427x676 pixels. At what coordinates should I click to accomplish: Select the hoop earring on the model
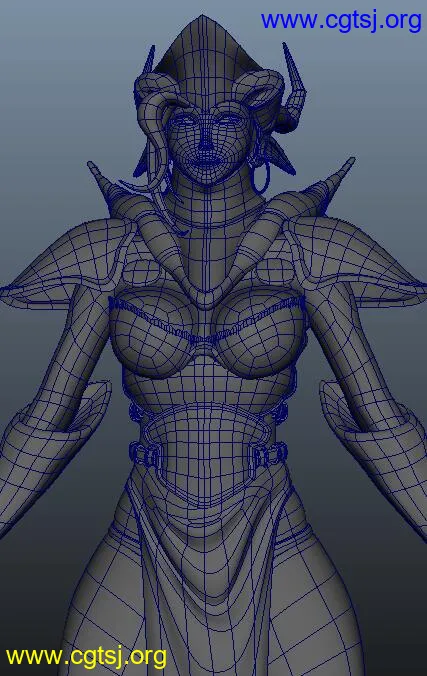(261, 177)
